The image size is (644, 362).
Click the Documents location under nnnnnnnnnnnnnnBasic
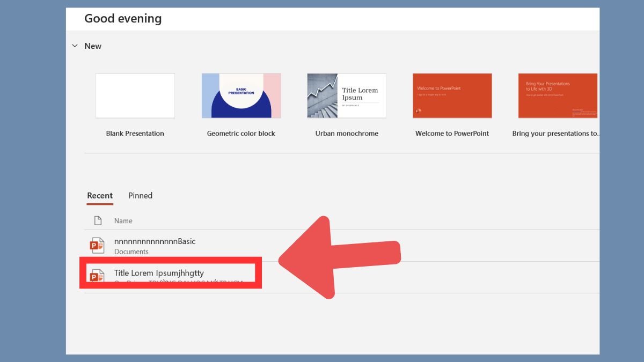(x=131, y=252)
